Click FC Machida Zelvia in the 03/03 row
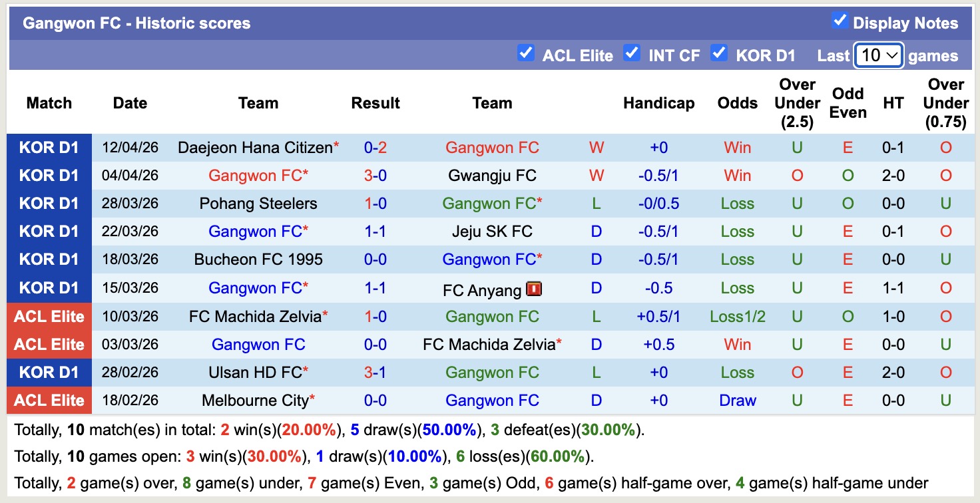 coord(492,344)
